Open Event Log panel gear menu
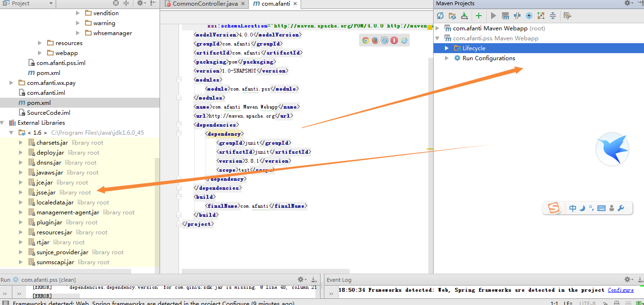The height and width of the screenshot is (305, 644). coord(628,280)
